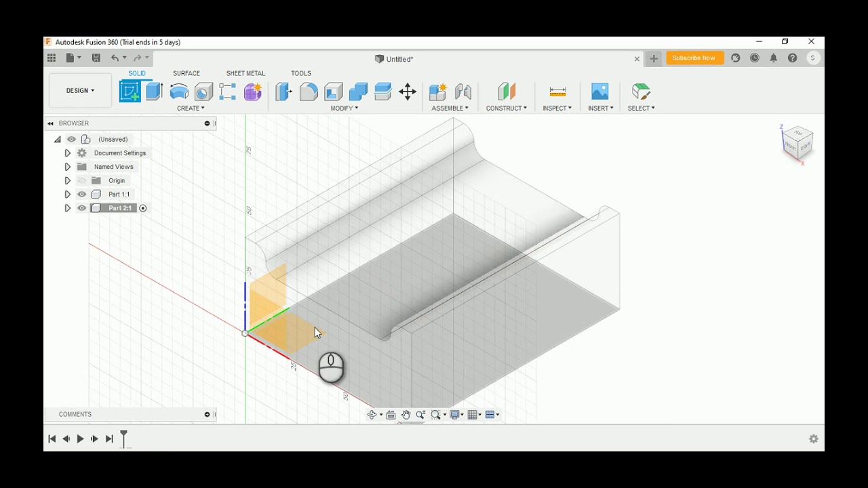The image size is (868, 488).
Task: Collapse the Unsaved root node
Action: click(58, 140)
